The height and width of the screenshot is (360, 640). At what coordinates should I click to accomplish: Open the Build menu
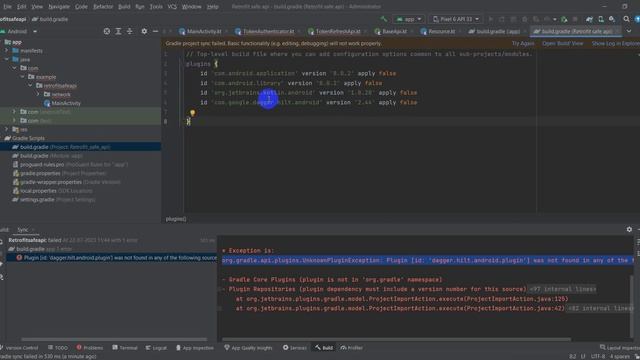click(124, 7)
